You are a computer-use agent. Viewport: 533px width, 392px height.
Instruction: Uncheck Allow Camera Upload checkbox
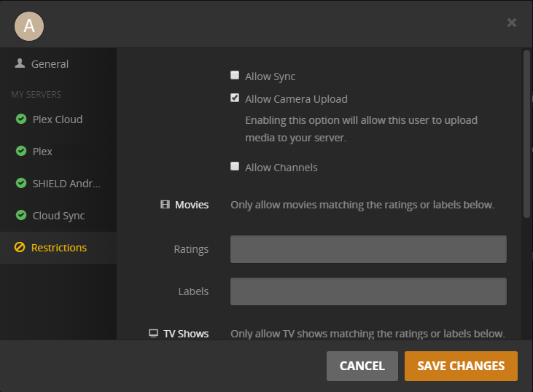pos(235,98)
